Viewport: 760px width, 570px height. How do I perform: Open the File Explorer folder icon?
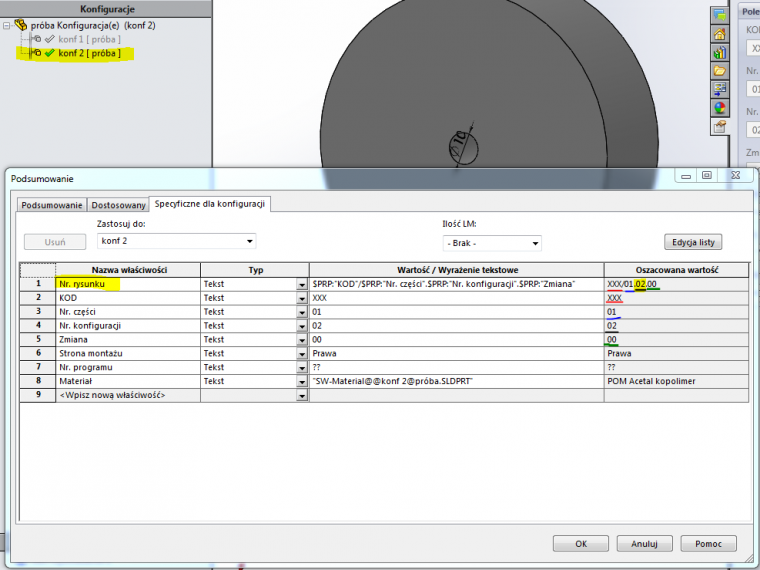tap(720, 71)
